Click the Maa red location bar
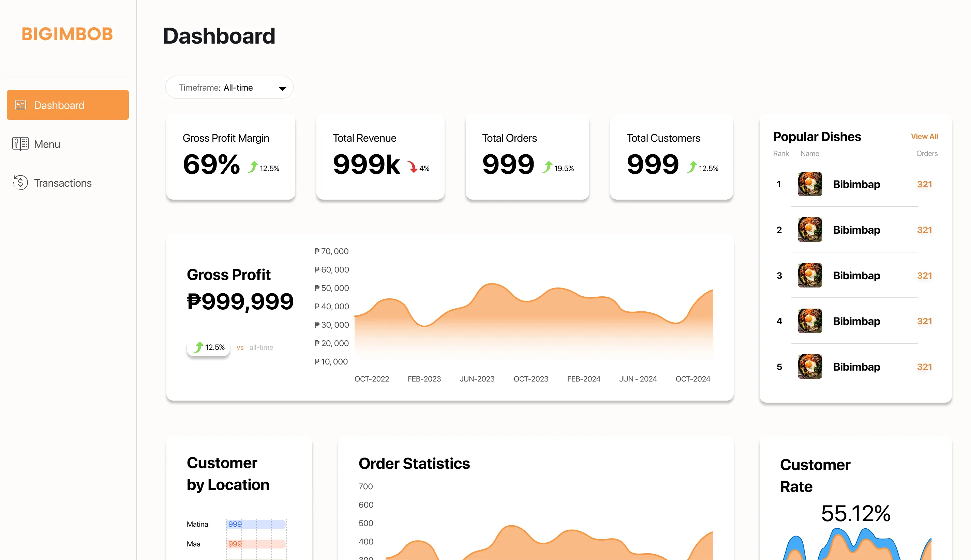The width and height of the screenshot is (971, 560). 256,544
